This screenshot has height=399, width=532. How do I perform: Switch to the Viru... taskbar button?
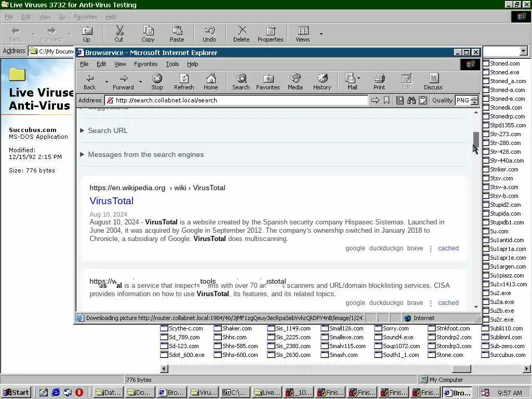(203, 393)
